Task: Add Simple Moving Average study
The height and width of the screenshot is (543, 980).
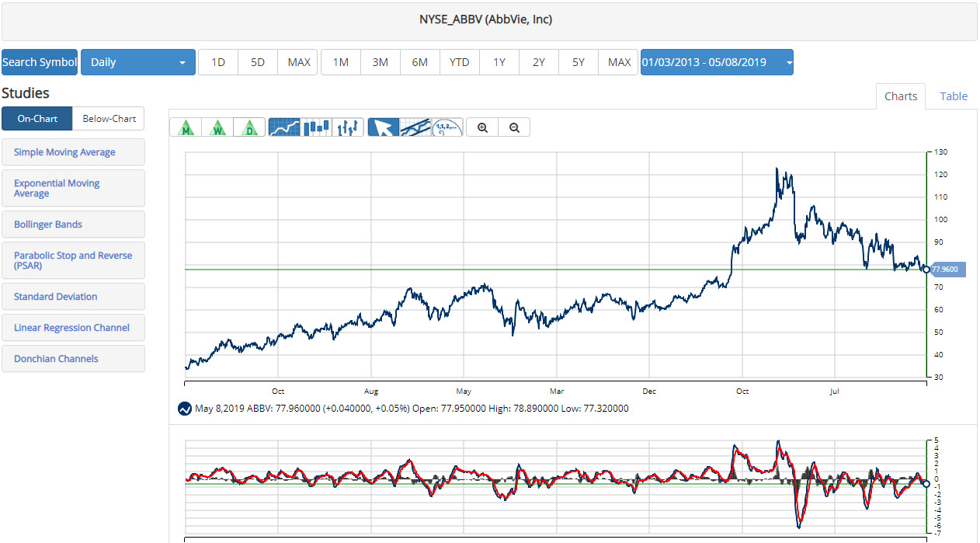Action: pyautogui.click(x=73, y=152)
